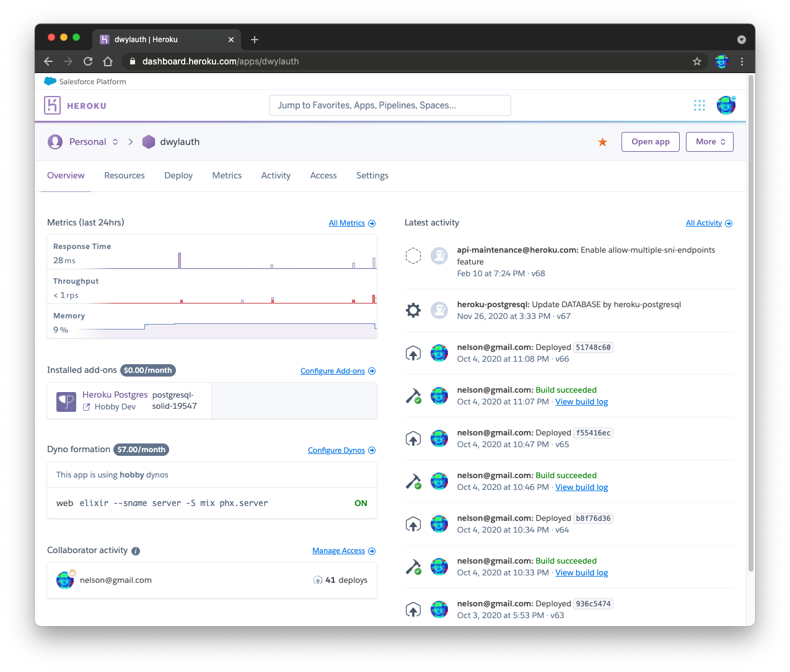The width and height of the screenshot is (790, 672).
Task: Unfavorite dwylauth using the star
Action: (602, 141)
